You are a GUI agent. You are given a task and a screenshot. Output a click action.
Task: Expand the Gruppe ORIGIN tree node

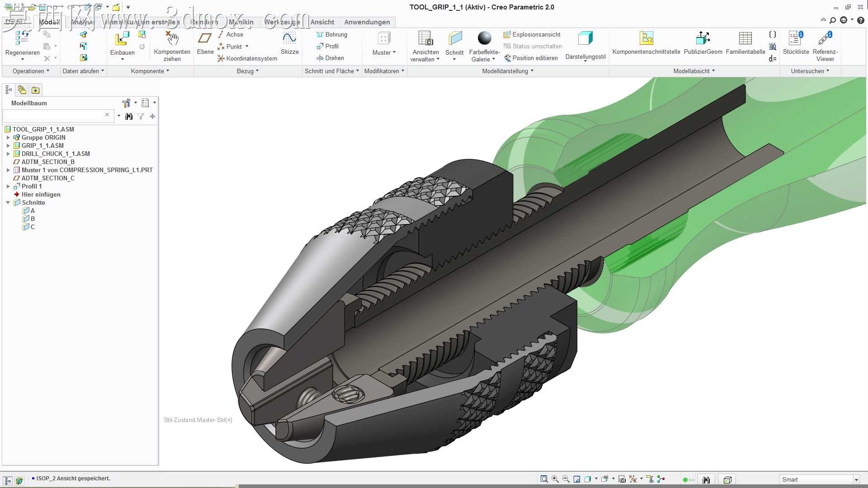point(8,137)
